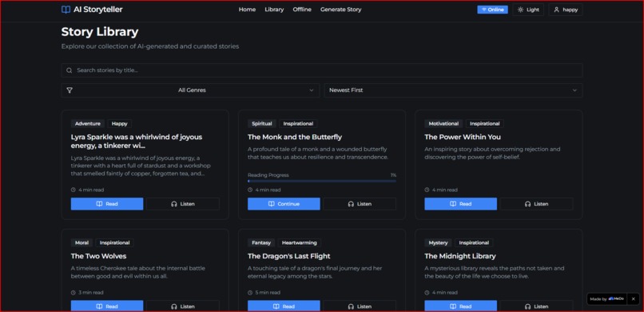Click the Adventure tag on Lyra Sparkle card
Viewport: 644px width, 312px height.
pyautogui.click(x=88, y=124)
